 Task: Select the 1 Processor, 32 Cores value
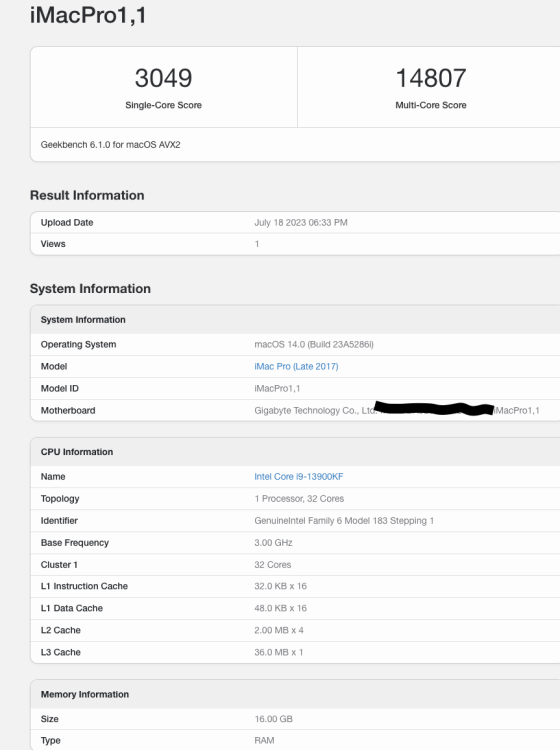299,498
